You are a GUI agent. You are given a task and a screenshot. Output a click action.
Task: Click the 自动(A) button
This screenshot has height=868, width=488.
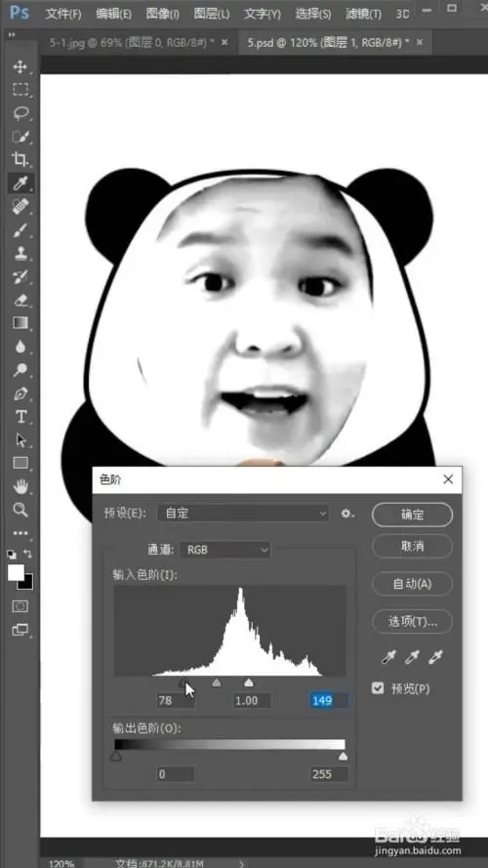tap(412, 584)
